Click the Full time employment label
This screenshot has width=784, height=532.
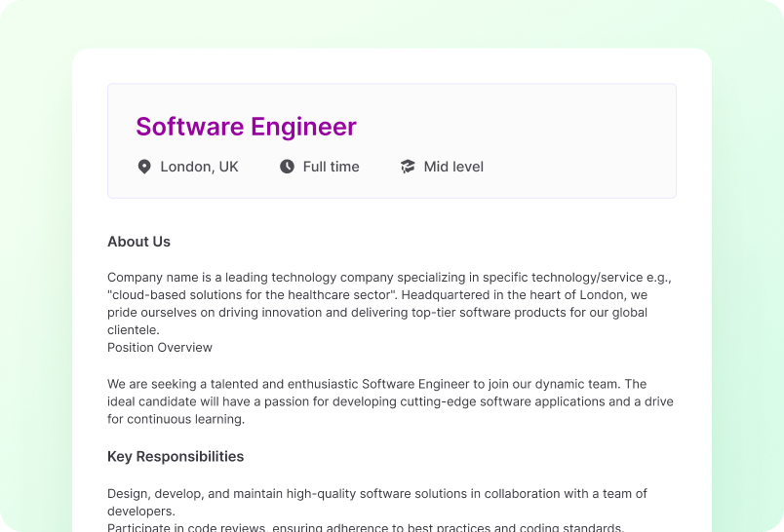[x=331, y=167]
